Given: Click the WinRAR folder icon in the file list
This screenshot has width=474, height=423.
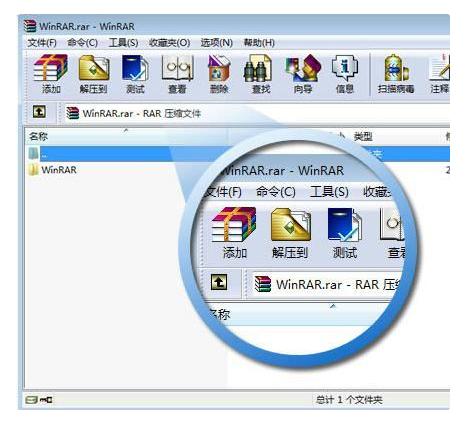Looking at the screenshot, I should point(33,170).
